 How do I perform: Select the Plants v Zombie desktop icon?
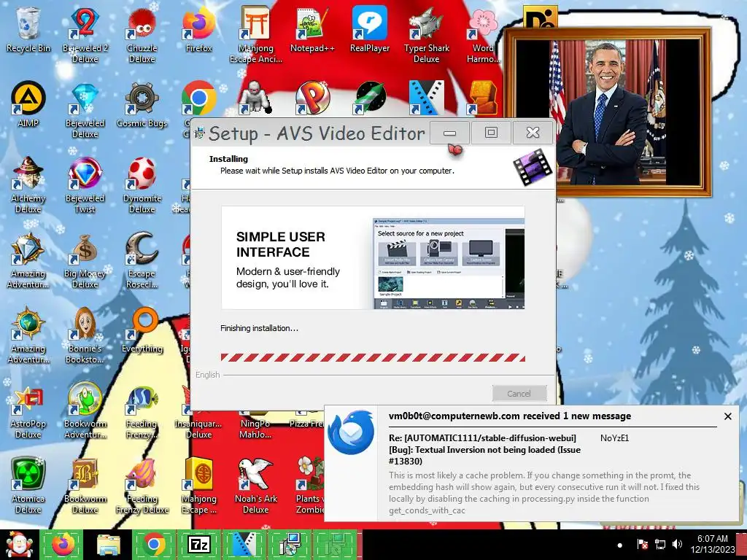pyautogui.click(x=311, y=486)
